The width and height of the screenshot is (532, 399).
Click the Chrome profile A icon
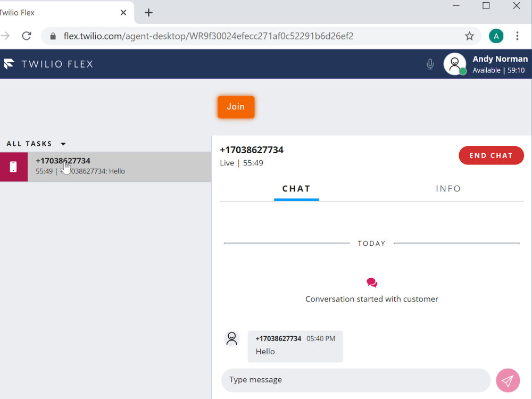[496, 36]
